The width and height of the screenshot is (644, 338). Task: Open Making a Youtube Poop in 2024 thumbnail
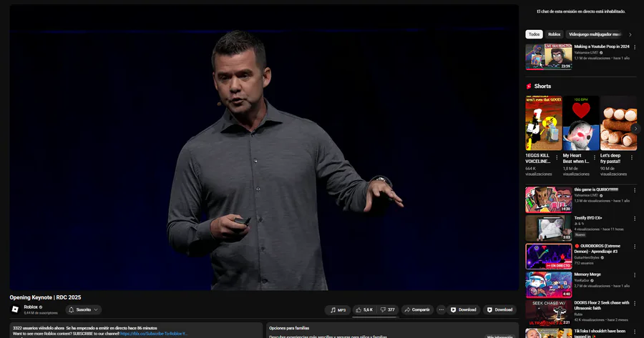pos(549,56)
